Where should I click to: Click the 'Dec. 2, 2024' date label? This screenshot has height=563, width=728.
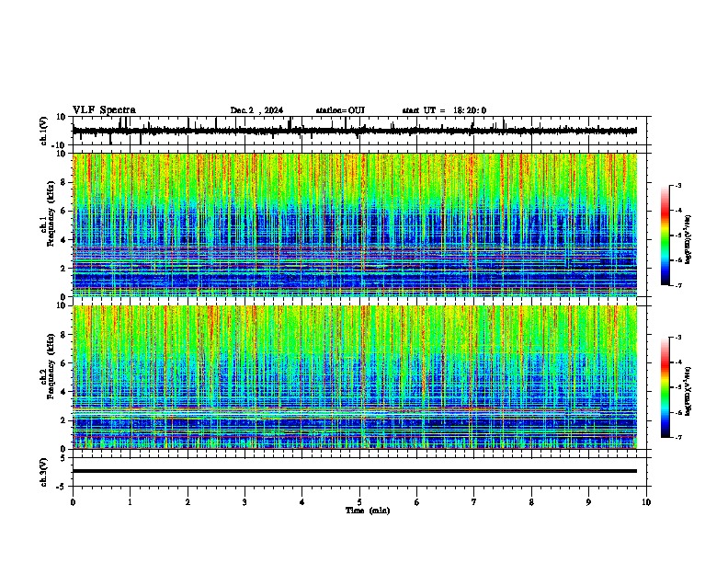(x=256, y=110)
